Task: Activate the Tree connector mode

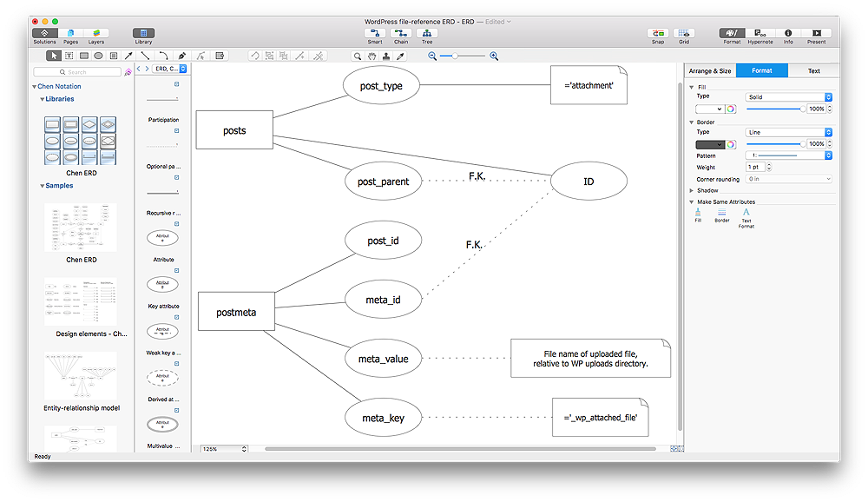Action: 427,33
